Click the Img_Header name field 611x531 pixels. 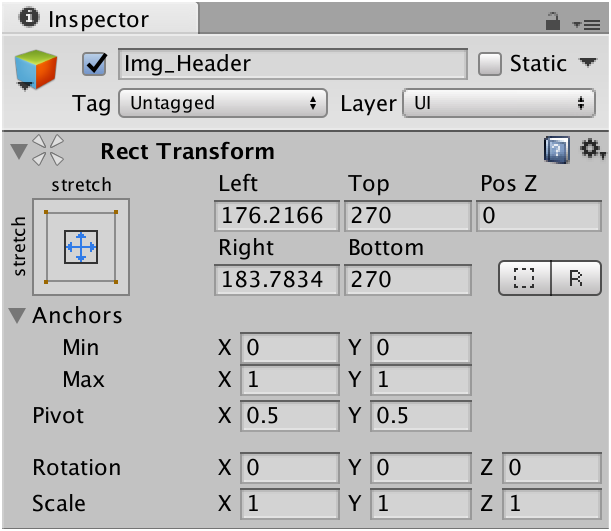(292, 64)
